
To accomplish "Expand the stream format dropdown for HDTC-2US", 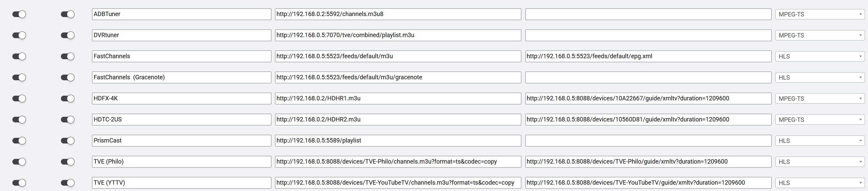I will click(x=819, y=120).
